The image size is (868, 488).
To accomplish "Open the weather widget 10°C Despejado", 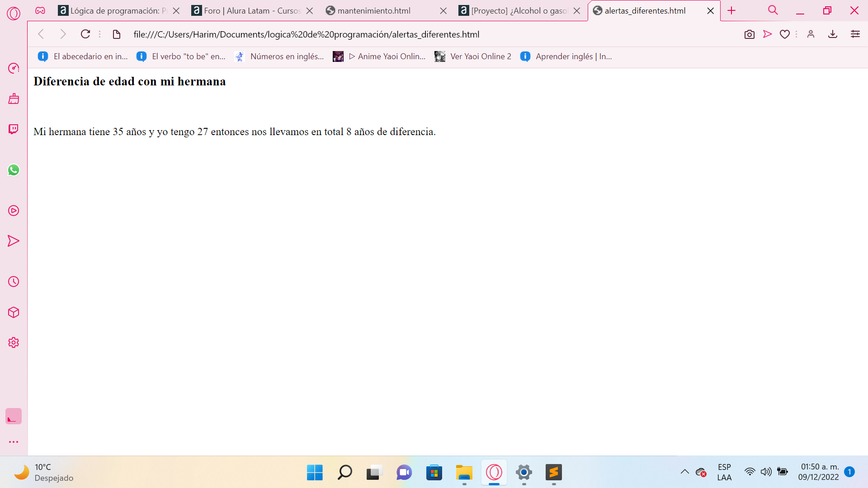I will pos(44,473).
